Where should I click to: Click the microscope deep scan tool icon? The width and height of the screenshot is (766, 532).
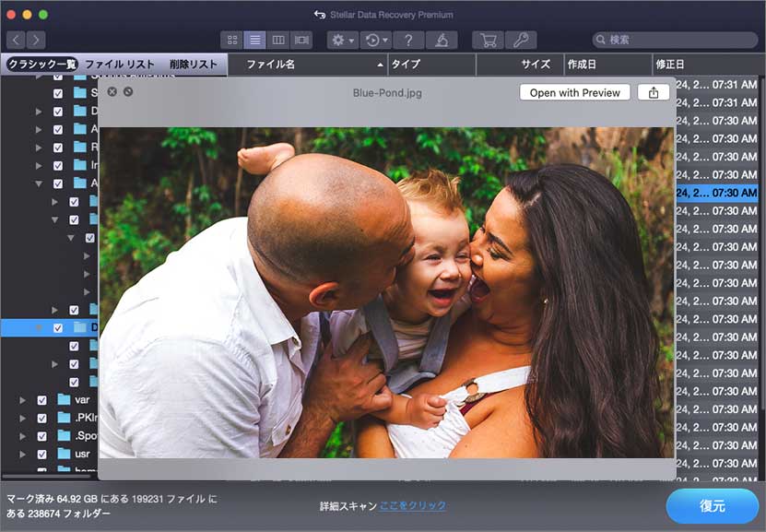442,41
